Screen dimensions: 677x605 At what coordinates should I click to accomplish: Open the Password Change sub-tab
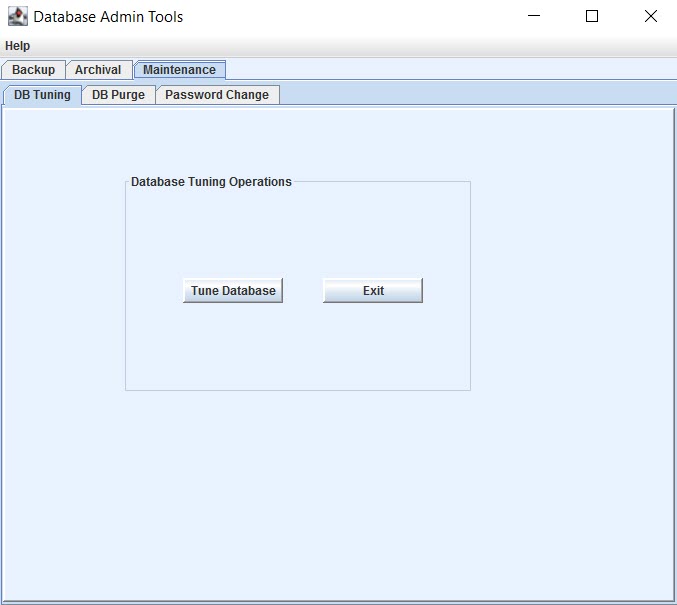tap(217, 95)
